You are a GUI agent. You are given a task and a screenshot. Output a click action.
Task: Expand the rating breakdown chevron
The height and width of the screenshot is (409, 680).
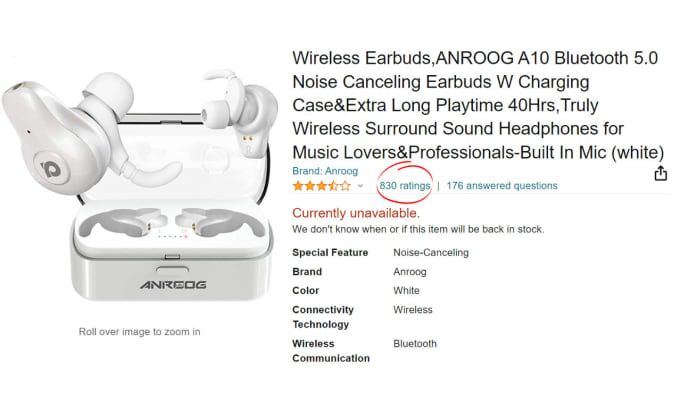click(360, 186)
